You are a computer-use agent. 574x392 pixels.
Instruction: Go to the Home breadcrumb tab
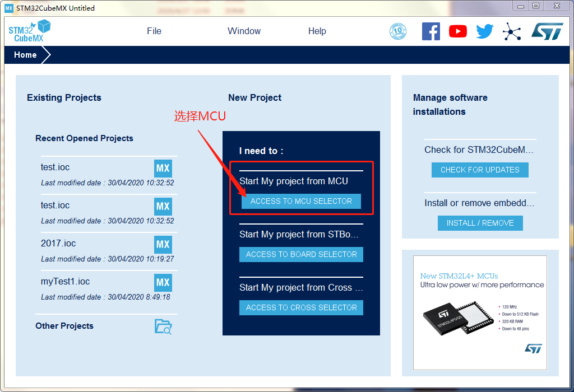pos(25,55)
